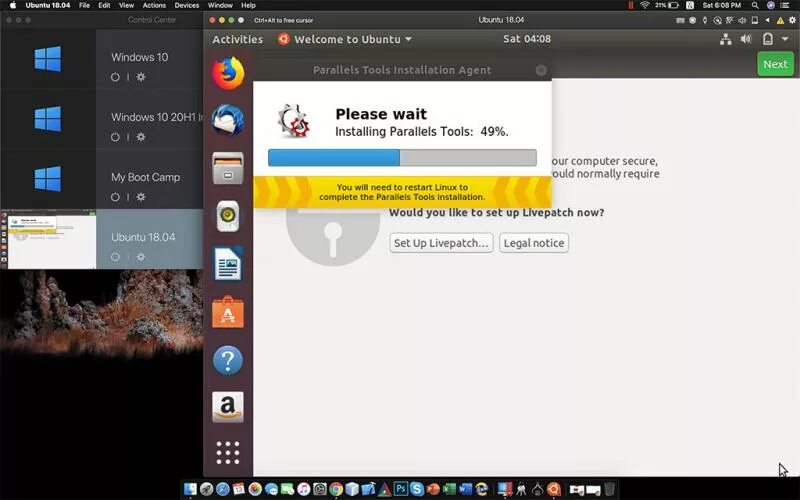Open Parallels VM configuration gear in title bar
Image resolution: width=800 pixels, height=500 pixels.
[792, 20]
